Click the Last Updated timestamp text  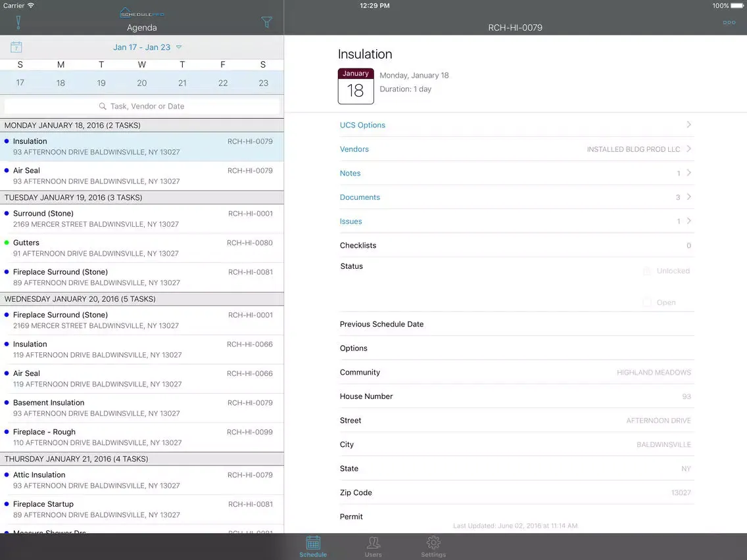point(515,526)
